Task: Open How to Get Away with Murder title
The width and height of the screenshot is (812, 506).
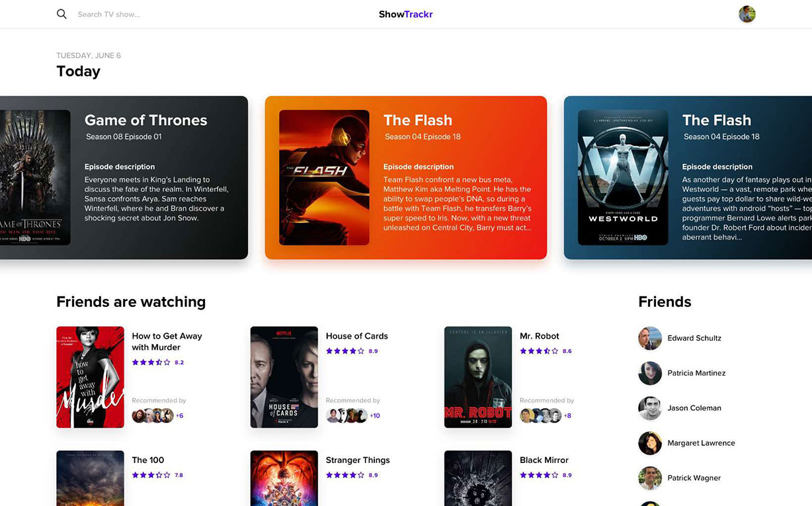Action: (x=167, y=341)
